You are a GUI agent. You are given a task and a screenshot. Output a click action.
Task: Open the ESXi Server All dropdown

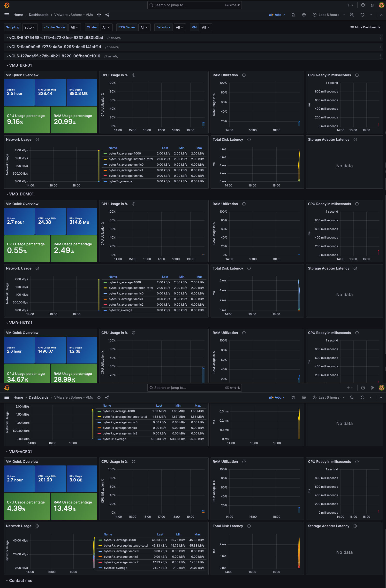144,27
